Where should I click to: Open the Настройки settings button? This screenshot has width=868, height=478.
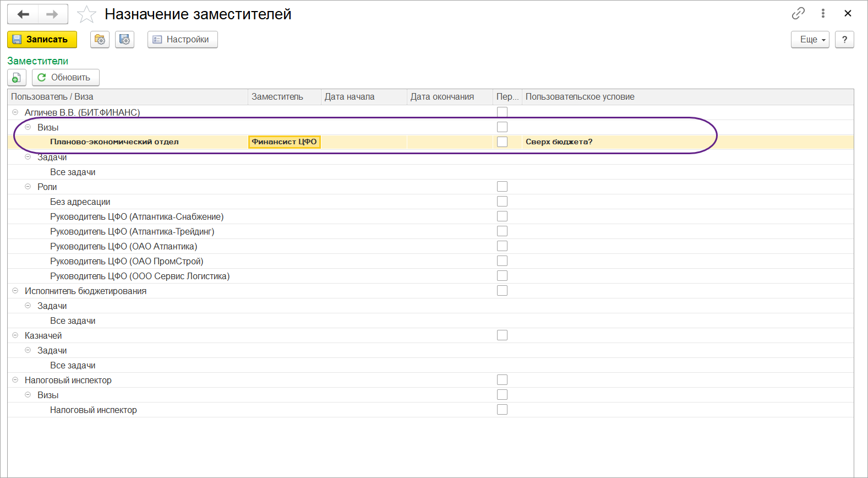tap(182, 40)
